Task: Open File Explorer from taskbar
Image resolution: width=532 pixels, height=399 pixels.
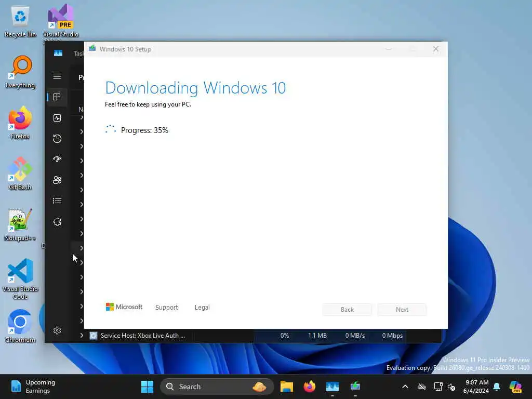Action: point(287,387)
